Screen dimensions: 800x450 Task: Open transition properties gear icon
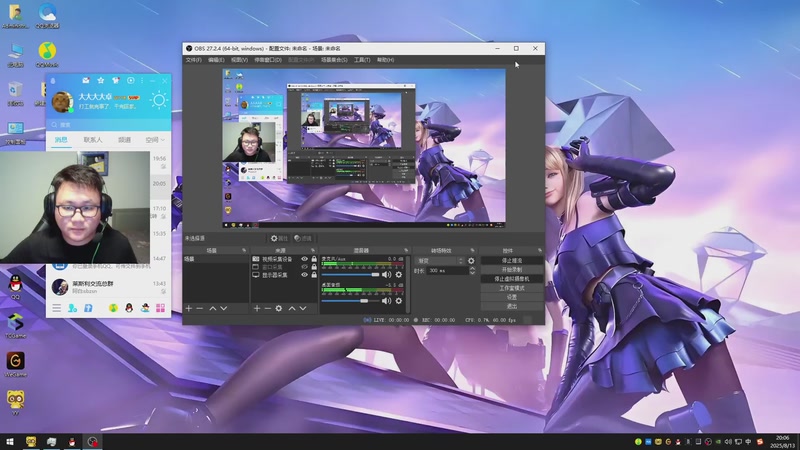click(471, 261)
